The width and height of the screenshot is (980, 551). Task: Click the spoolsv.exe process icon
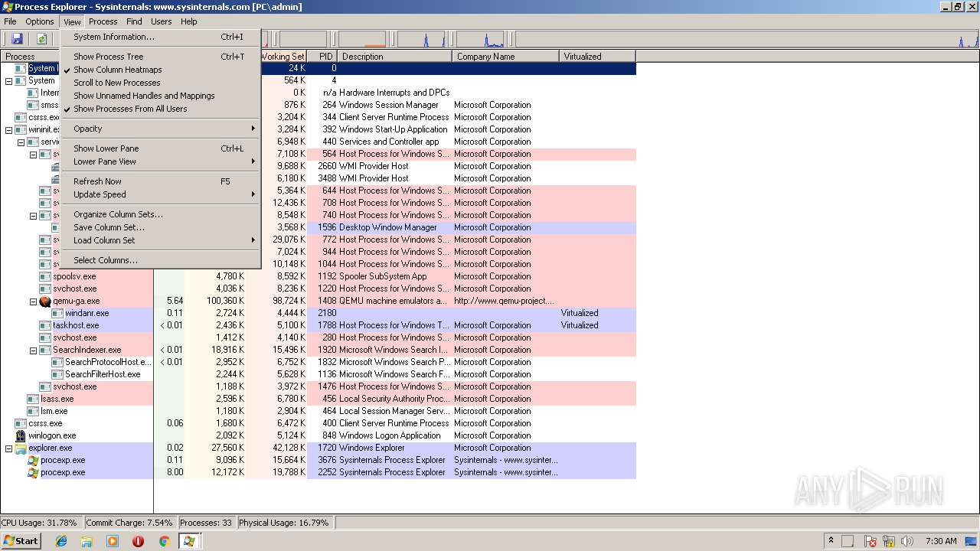[x=45, y=276]
